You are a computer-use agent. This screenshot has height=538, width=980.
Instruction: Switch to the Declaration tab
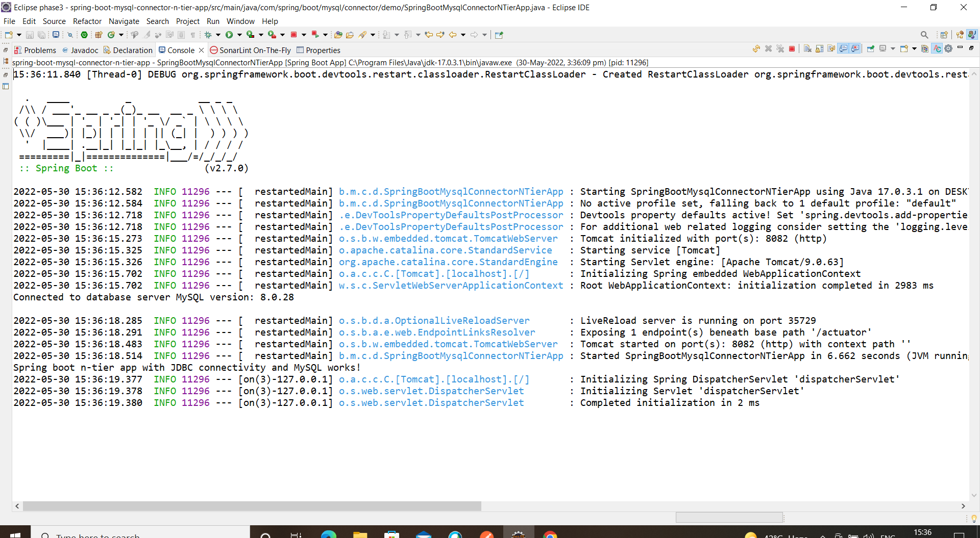128,50
